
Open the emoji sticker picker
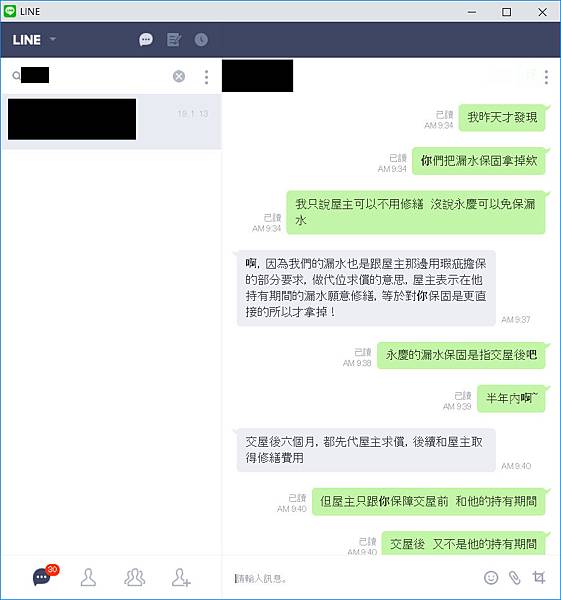(x=491, y=577)
